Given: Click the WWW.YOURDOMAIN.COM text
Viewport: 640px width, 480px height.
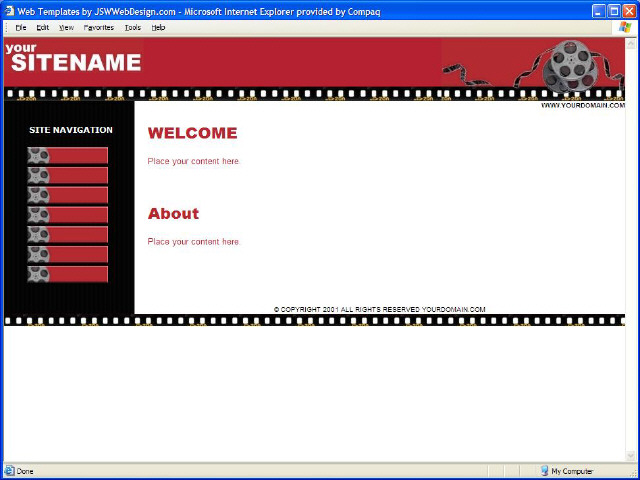Looking at the screenshot, I should (583, 105).
